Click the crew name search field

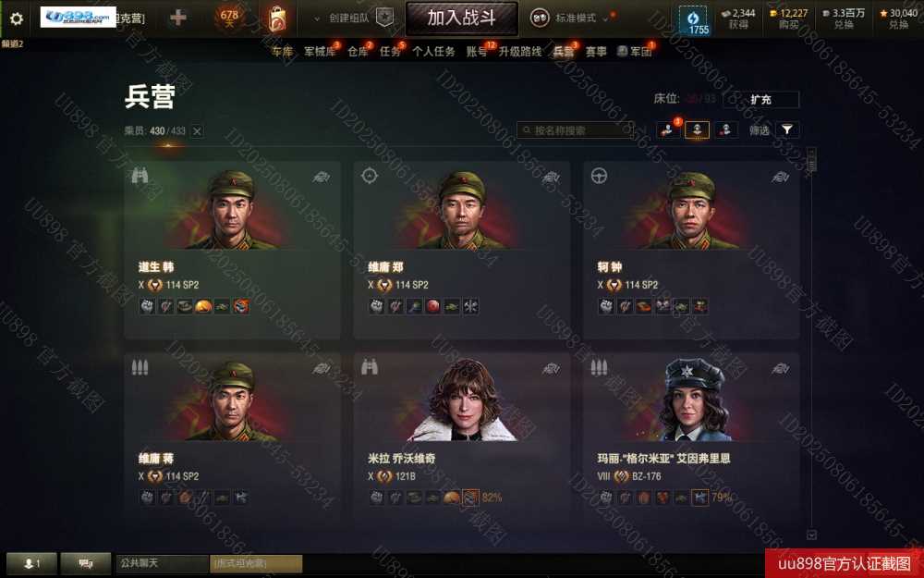[x=575, y=130]
